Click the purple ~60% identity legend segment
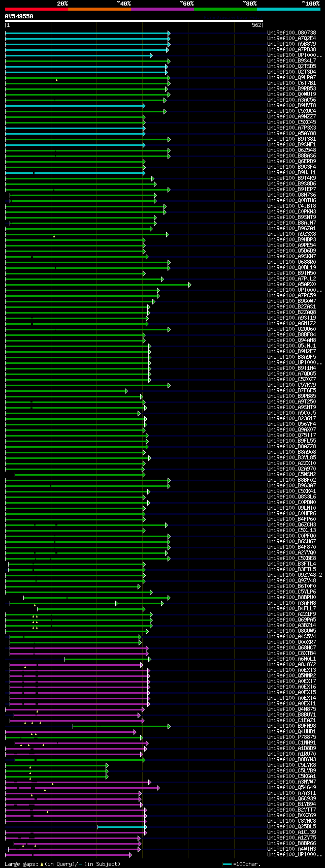The width and height of the screenshot is (325, 868). point(162,9)
